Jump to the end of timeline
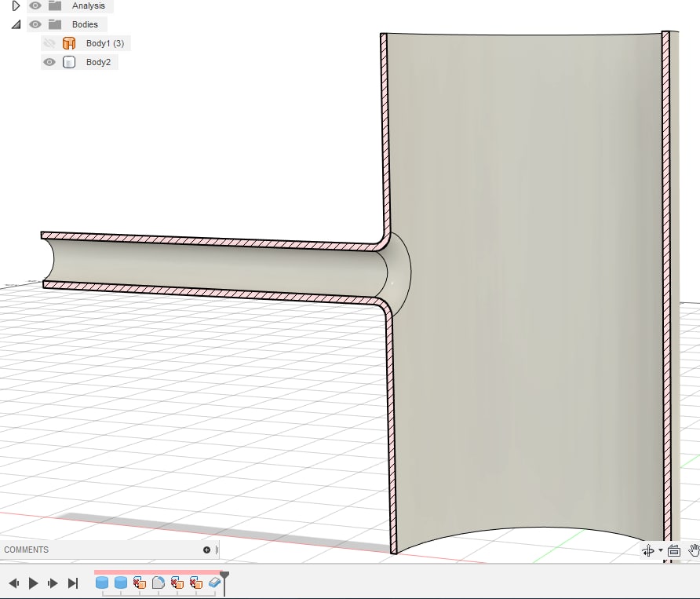This screenshot has height=599, width=700. click(x=73, y=583)
